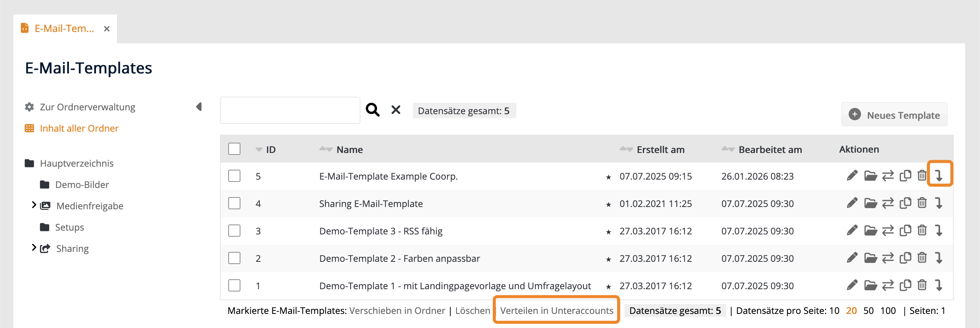The width and height of the screenshot is (980, 328).
Task: Check the select-all checkbox in table header
Action: 234,149
